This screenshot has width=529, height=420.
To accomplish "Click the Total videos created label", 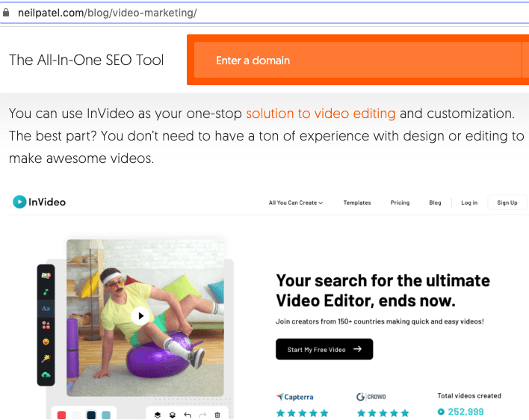I will coord(469,395).
